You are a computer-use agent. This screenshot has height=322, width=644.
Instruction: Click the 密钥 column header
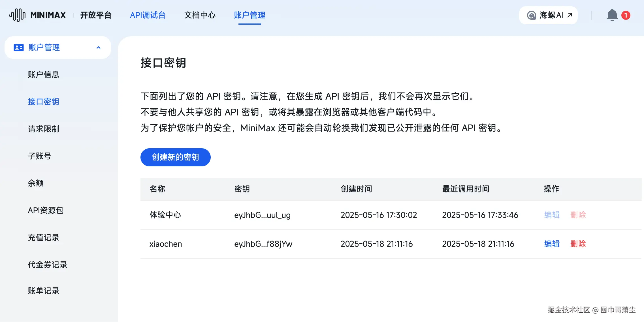point(242,189)
